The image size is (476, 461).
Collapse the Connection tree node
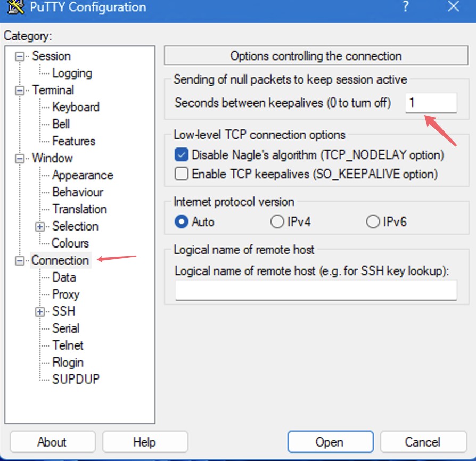click(20, 261)
